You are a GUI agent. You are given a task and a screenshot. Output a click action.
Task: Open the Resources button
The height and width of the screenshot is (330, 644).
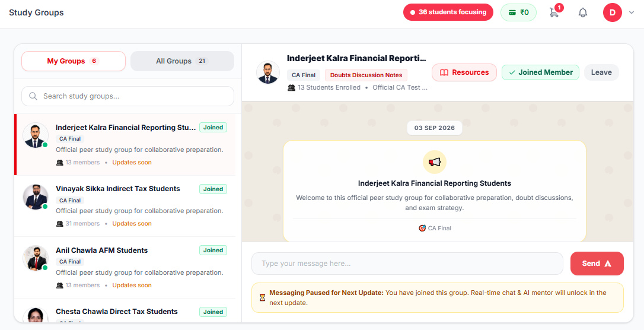[464, 72]
